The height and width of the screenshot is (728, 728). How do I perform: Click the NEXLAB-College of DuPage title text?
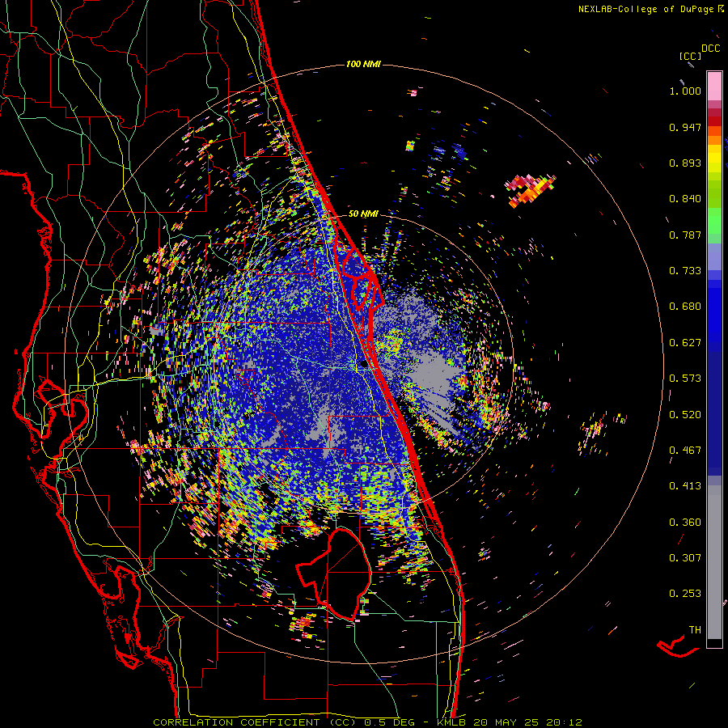[647, 9]
